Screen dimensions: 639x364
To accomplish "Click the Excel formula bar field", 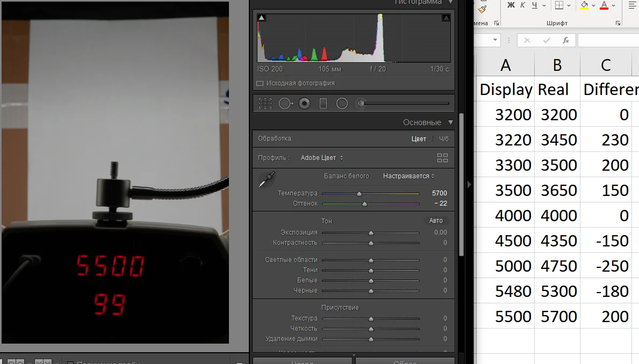I will tap(608, 40).
